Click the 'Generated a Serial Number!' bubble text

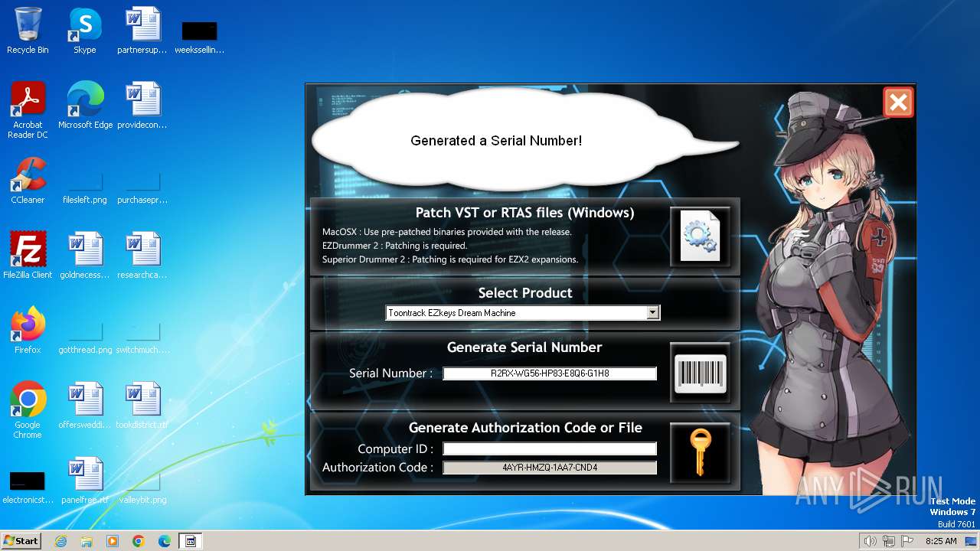click(496, 141)
